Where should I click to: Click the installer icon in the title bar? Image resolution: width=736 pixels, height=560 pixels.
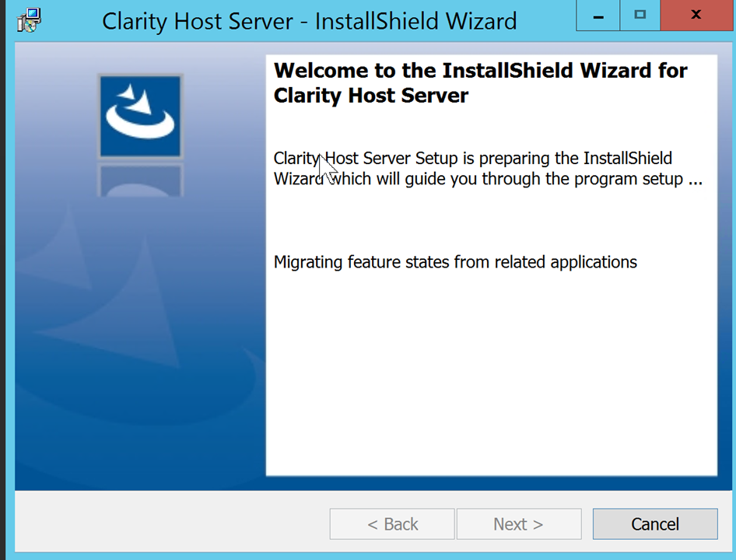pyautogui.click(x=29, y=20)
